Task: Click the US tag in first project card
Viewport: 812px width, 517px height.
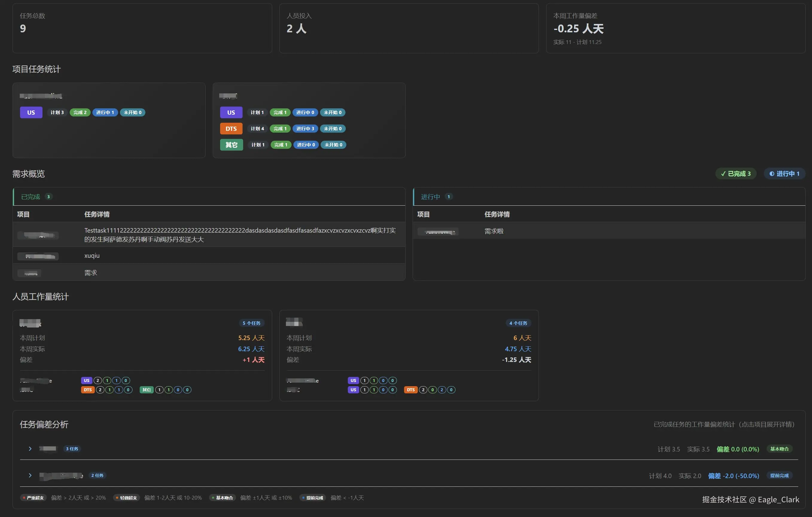Action: [x=31, y=112]
